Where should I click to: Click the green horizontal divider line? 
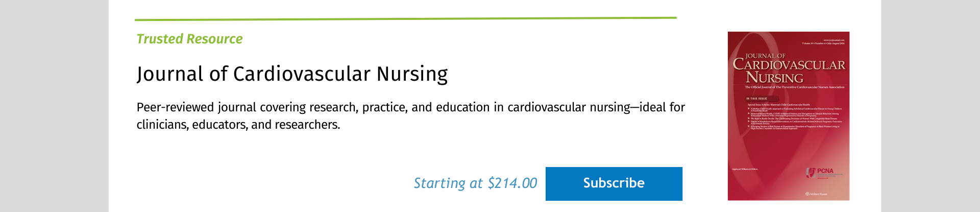[x=406, y=19]
